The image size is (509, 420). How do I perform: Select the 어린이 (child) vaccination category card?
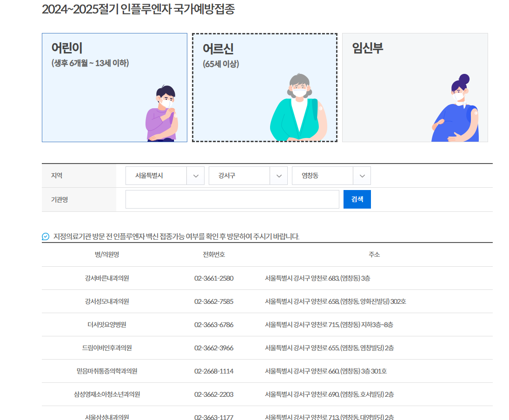115,87
